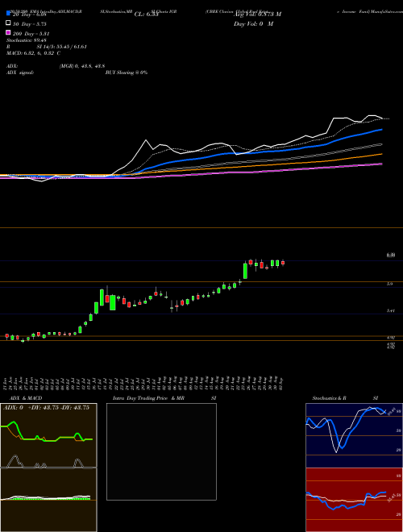Image resolution: width=403 pixels, height=532 pixels.
Task: Click the 'Avg Vol: 0.373 M' label
Action: pos(257,15)
